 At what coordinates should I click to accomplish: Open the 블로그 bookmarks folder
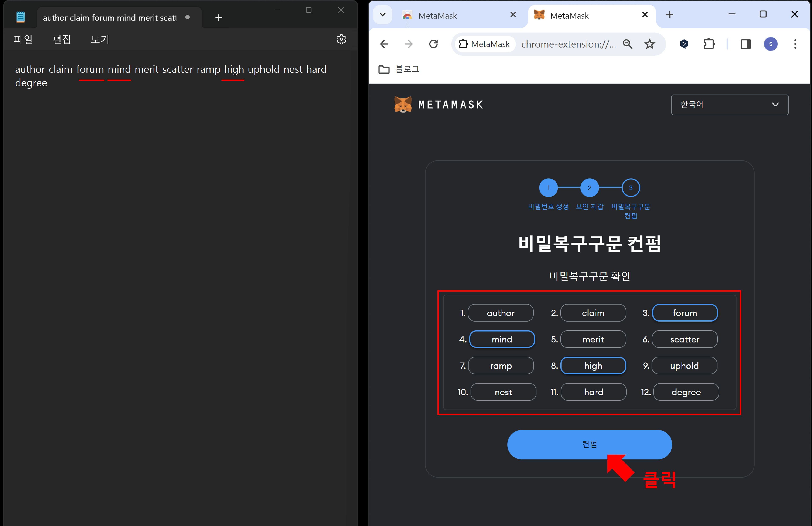click(x=399, y=69)
